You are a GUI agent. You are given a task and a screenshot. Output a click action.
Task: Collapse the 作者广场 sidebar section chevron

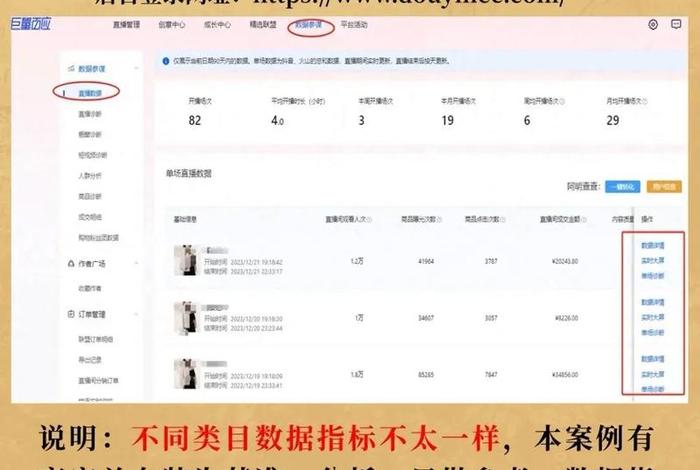pyautogui.click(x=136, y=263)
